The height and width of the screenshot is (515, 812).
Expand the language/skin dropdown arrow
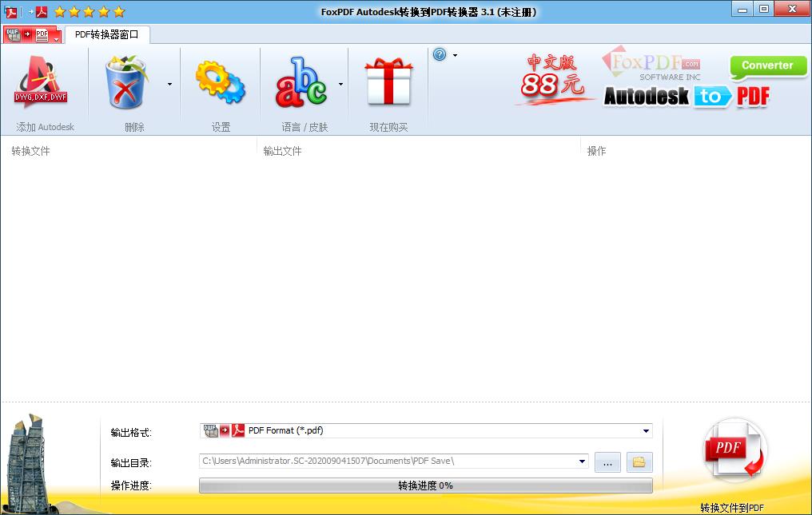[340, 85]
